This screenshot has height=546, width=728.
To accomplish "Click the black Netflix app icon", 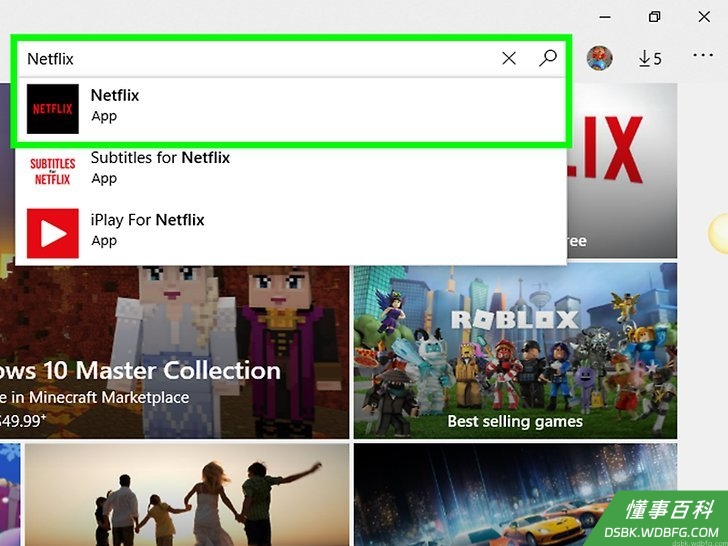I will tap(52, 109).
